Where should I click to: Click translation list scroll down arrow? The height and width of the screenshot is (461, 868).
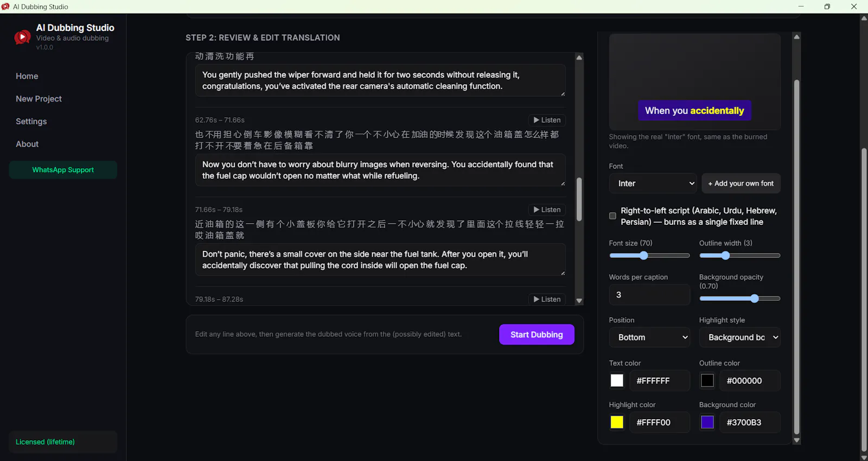click(x=579, y=301)
